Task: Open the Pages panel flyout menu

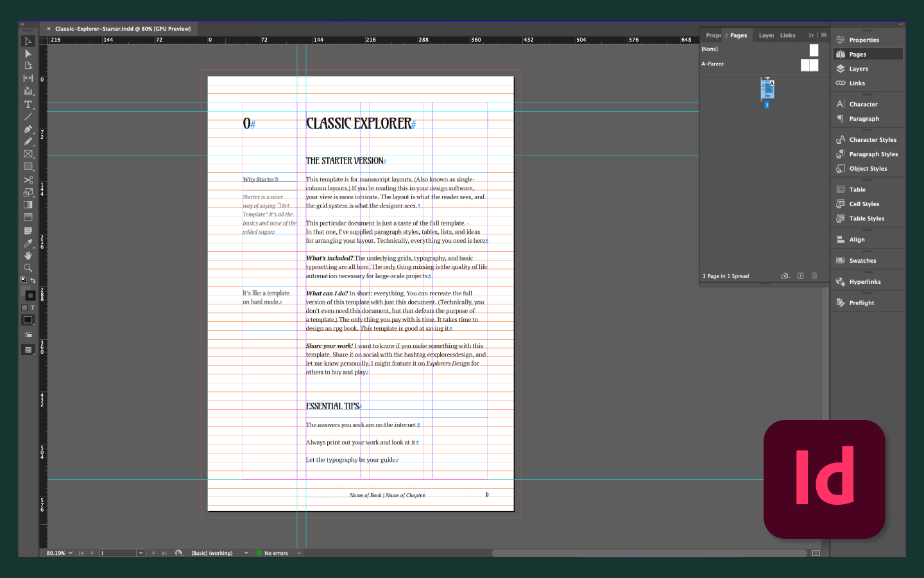Action: 824,35
